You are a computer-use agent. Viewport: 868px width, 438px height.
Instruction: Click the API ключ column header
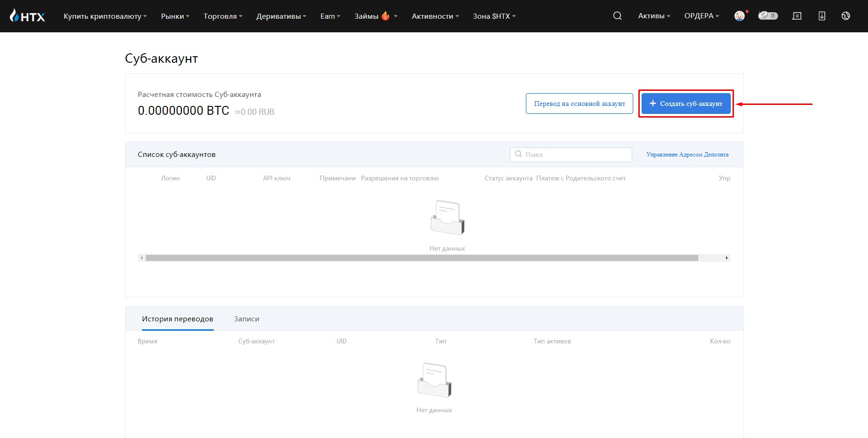[277, 178]
